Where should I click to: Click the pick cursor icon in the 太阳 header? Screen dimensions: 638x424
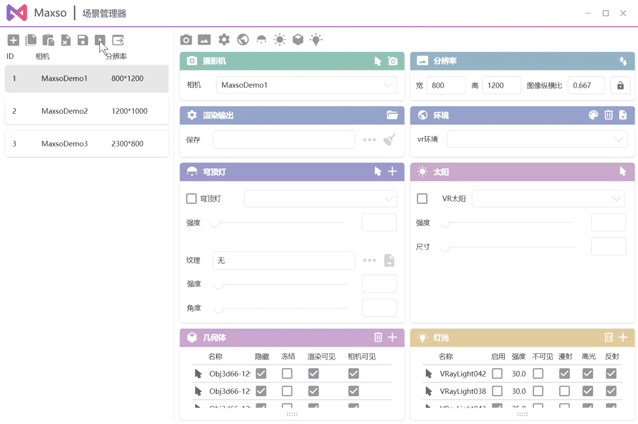(623, 172)
